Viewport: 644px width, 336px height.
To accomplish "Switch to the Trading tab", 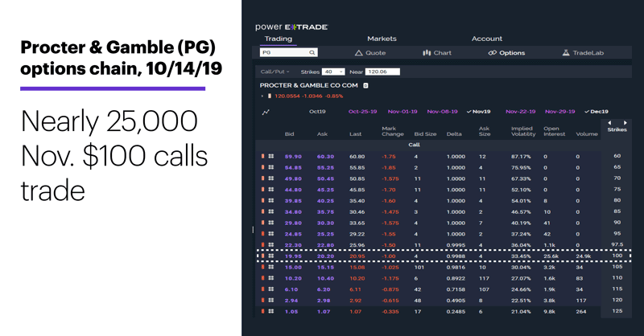I will (278, 39).
